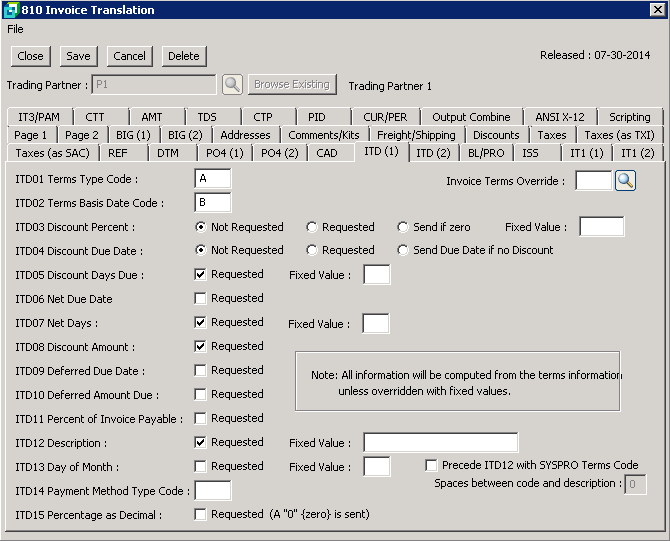Switch to the ITD (2) tab

click(x=433, y=153)
